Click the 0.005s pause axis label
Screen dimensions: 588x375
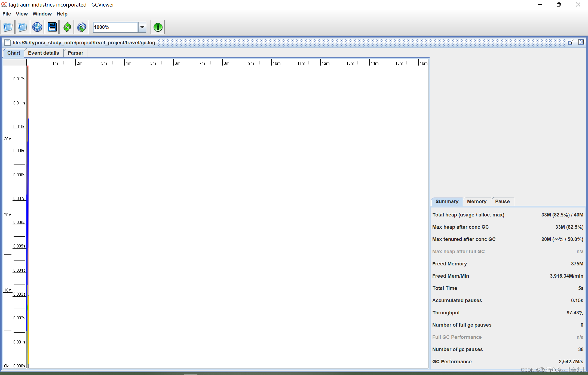[19, 246]
